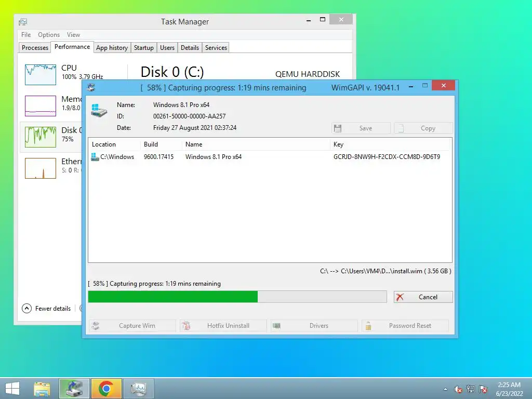Switch to Task Manager taskbar icon
Viewport: 532px width, 399px height.
click(138, 389)
